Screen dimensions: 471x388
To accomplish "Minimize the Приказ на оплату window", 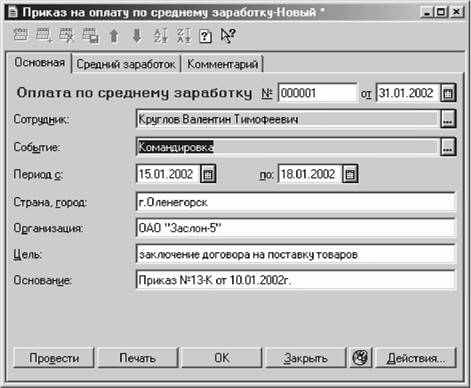I will click(x=427, y=12).
